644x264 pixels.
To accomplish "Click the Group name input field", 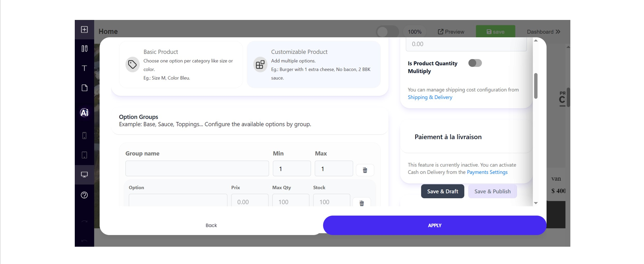I will point(197,168).
